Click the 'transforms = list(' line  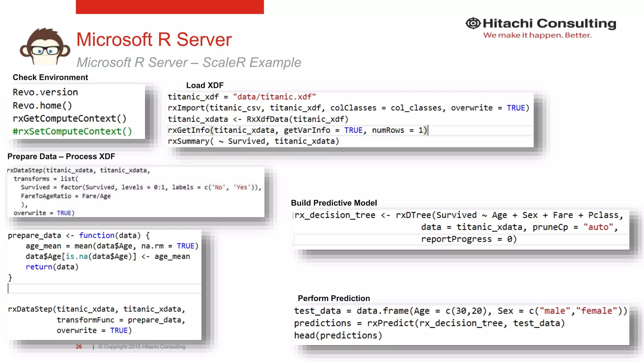46,179
